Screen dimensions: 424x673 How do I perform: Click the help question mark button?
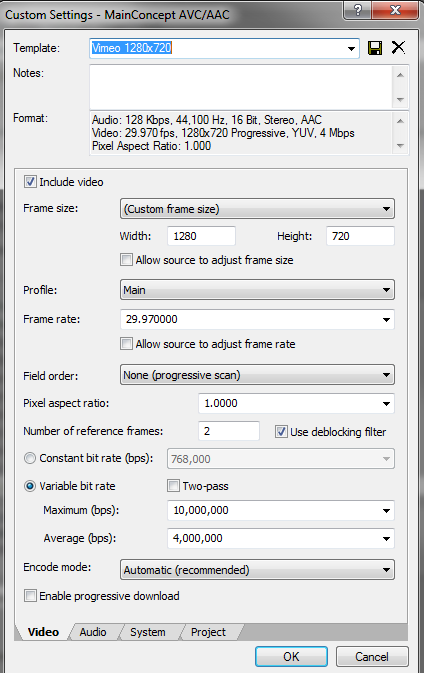[x=357, y=10]
